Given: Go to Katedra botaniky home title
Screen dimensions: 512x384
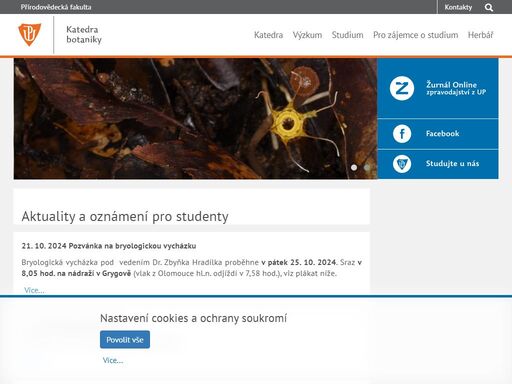Looking at the screenshot, I should (x=84, y=34).
